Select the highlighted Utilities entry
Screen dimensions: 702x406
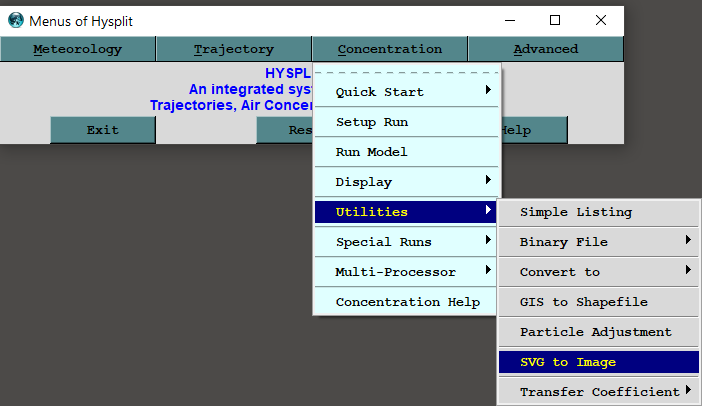[x=406, y=212]
